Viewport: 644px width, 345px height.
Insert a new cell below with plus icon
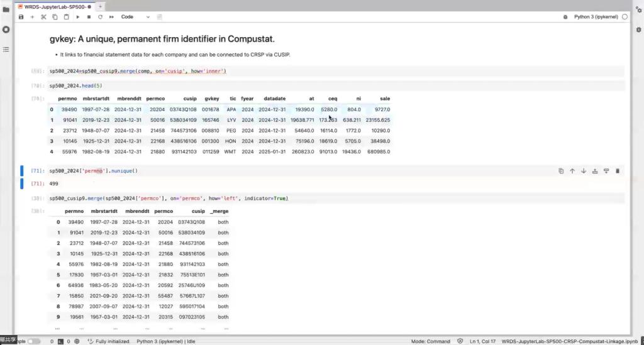point(32,17)
